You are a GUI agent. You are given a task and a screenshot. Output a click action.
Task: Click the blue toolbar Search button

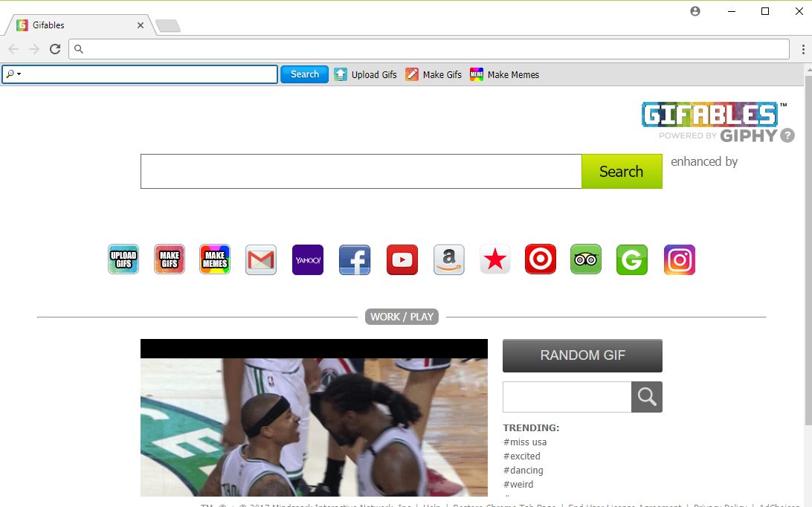(305, 74)
